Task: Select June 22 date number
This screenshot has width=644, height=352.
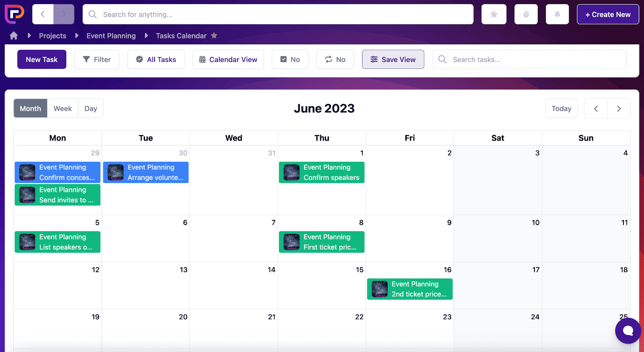Action: click(x=359, y=317)
